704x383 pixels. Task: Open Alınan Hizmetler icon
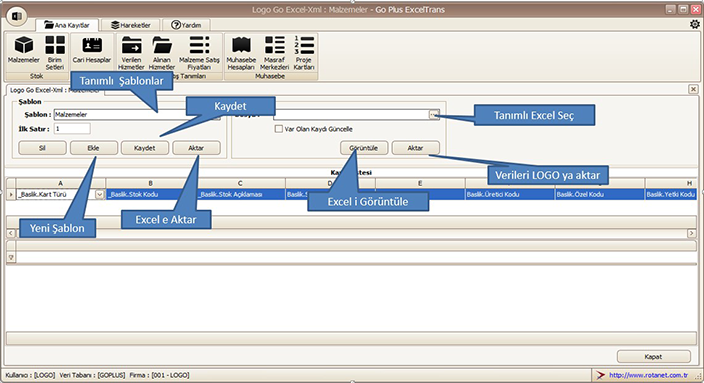(162, 53)
